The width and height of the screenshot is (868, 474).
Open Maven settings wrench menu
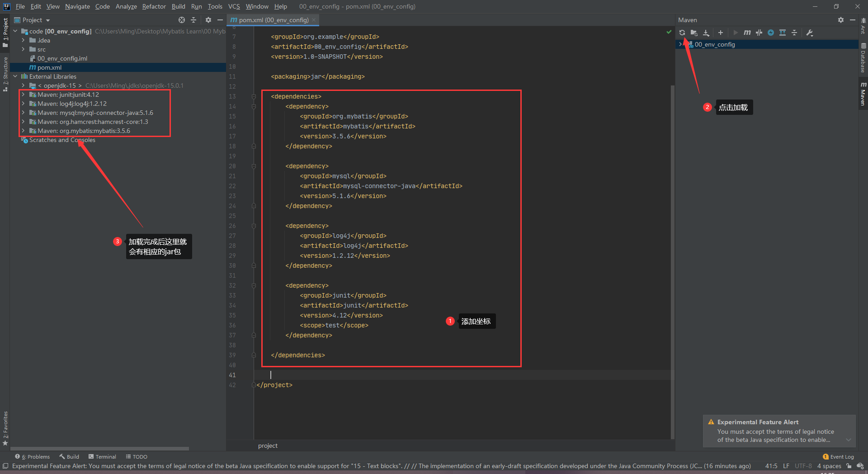pyautogui.click(x=810, y=33)
